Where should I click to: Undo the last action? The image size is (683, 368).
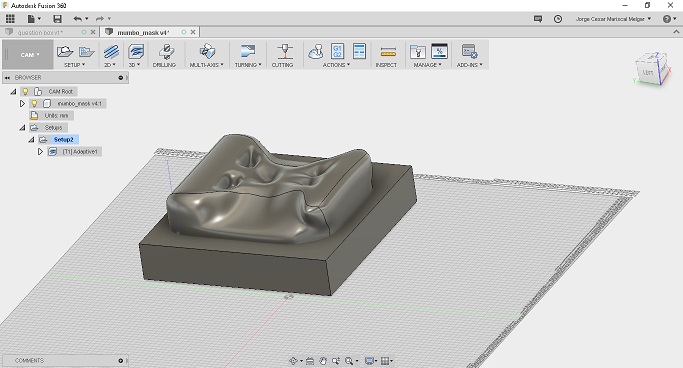tap(78, 19)
